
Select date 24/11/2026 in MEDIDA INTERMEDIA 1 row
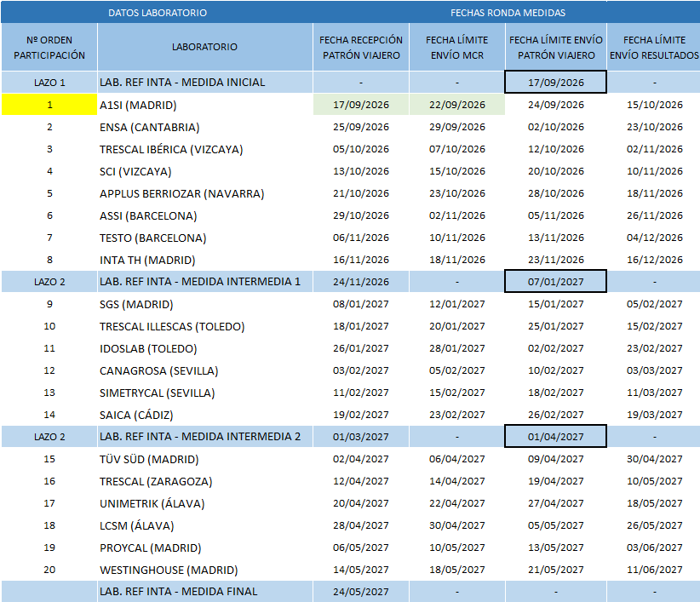click(x=361, y=282)
